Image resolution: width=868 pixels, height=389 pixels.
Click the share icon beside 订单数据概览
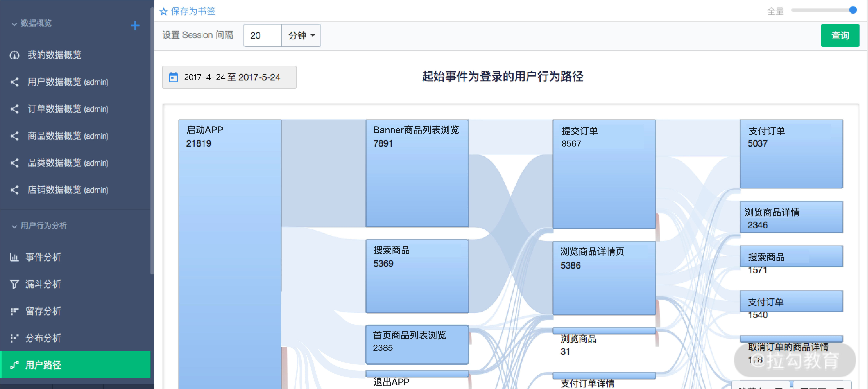click(x=14, y=109)
